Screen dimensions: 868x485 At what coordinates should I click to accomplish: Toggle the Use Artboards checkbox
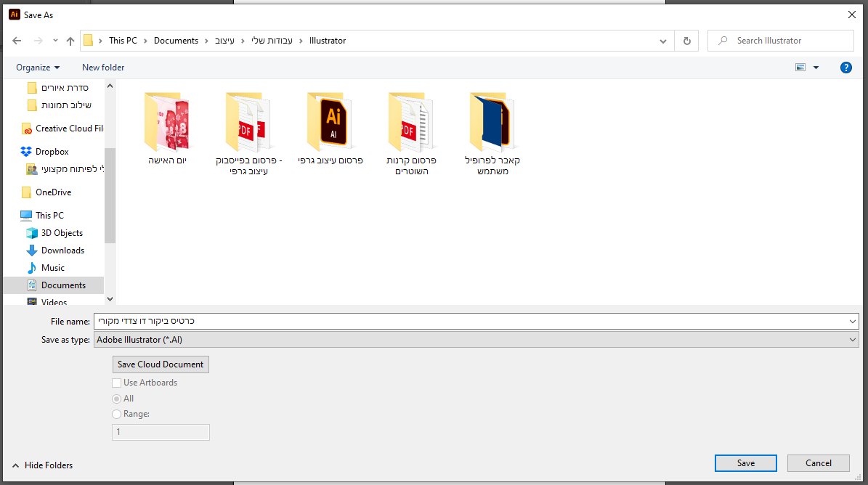tap(117, 383)
